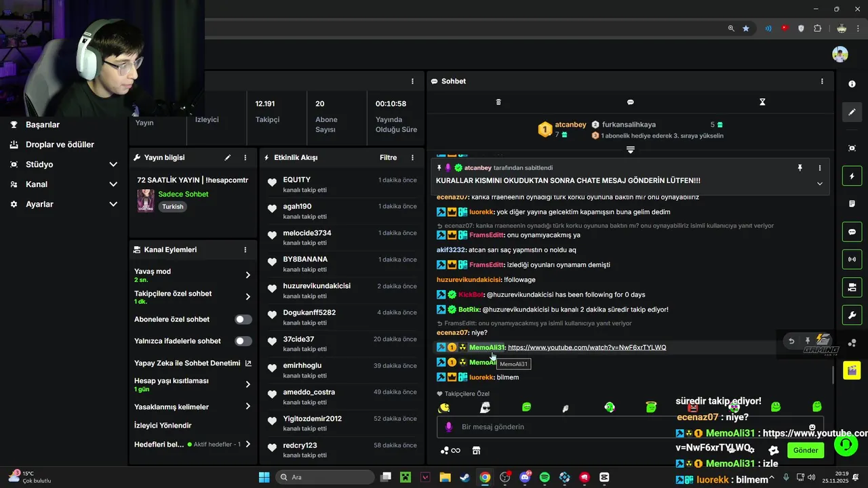The image size is (868, 488).
Task: Select the pencil edit icon in right sidebar
Action: pyautogui.click(x=852, y=112)
